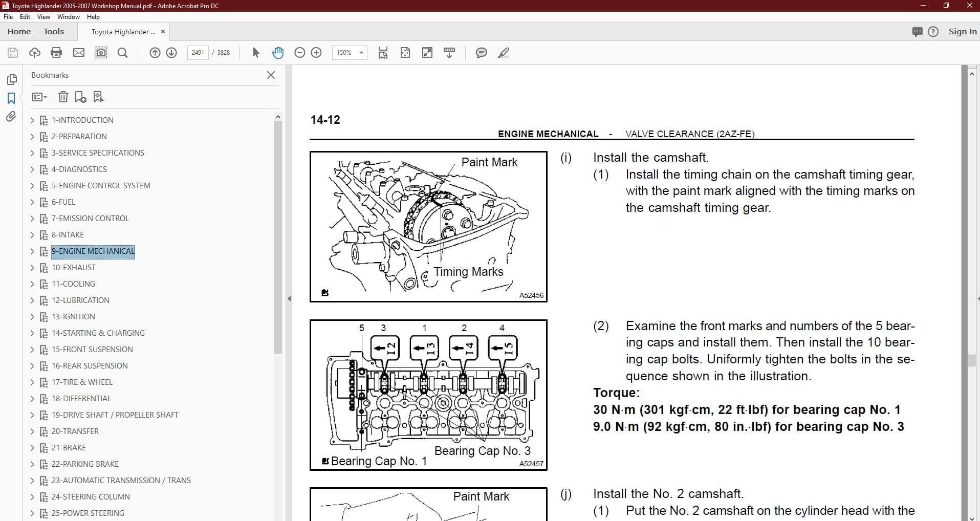
Task: Select the Toyota Highlander document tab
Action: pyautogui.click(x=123, y=32)
